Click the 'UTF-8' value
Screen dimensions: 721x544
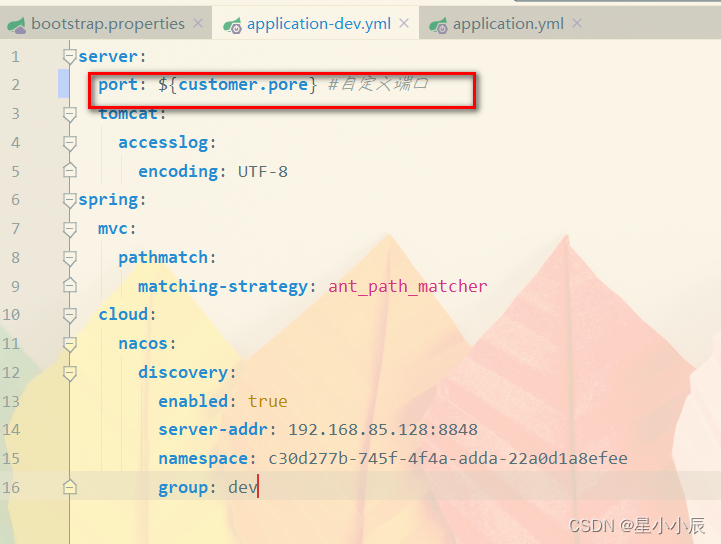tap(263, 172)
